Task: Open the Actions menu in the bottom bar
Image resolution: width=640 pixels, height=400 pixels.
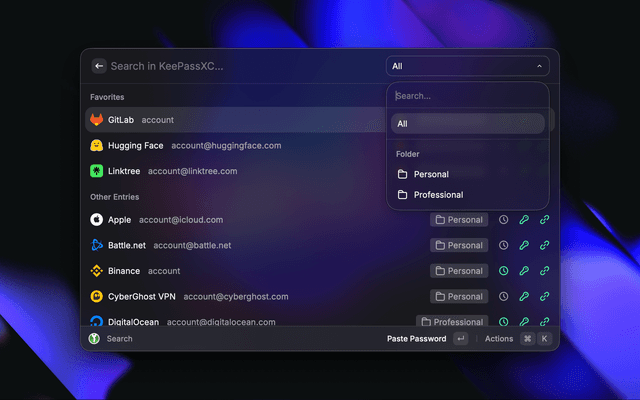Action: tap(499, 339)
